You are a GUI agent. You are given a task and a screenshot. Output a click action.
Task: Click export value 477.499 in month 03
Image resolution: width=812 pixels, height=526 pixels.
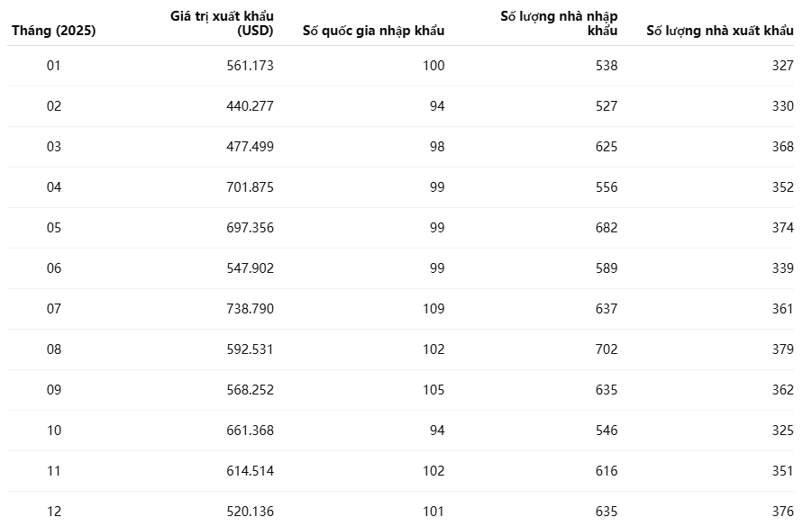[250, 147]
